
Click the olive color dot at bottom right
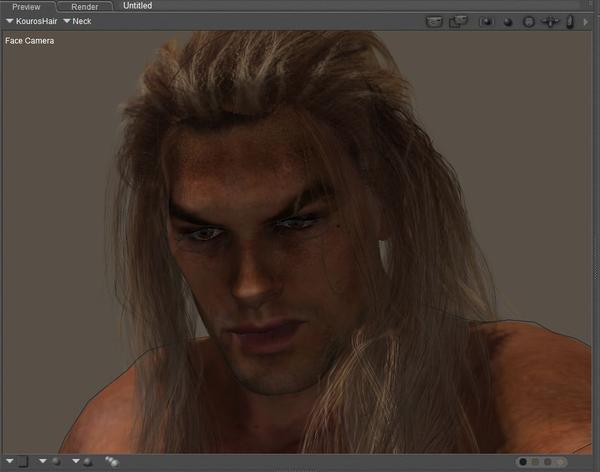tap(535, 462)
